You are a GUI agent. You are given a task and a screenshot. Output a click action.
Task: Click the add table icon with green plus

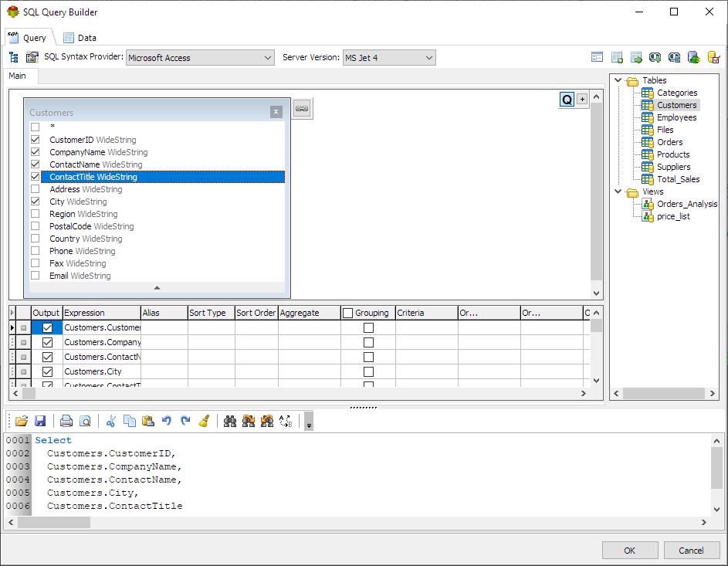pos(617,57)
